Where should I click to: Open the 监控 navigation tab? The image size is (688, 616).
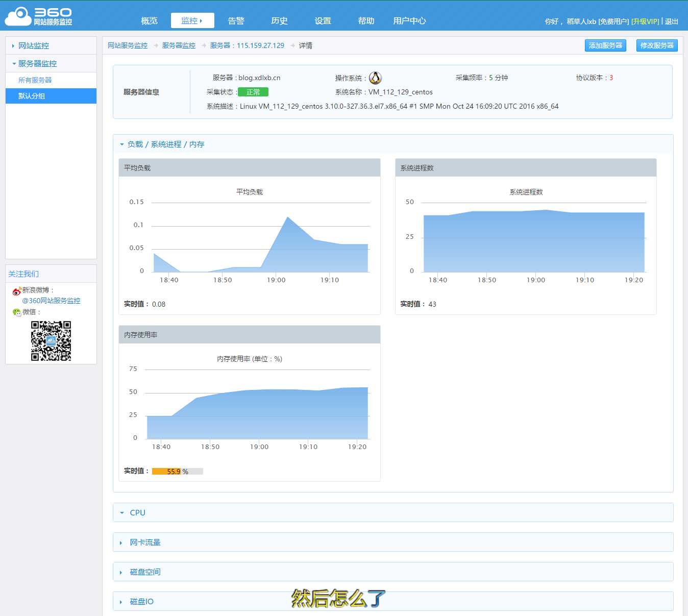pyautogui.click(x=192, y=20)
